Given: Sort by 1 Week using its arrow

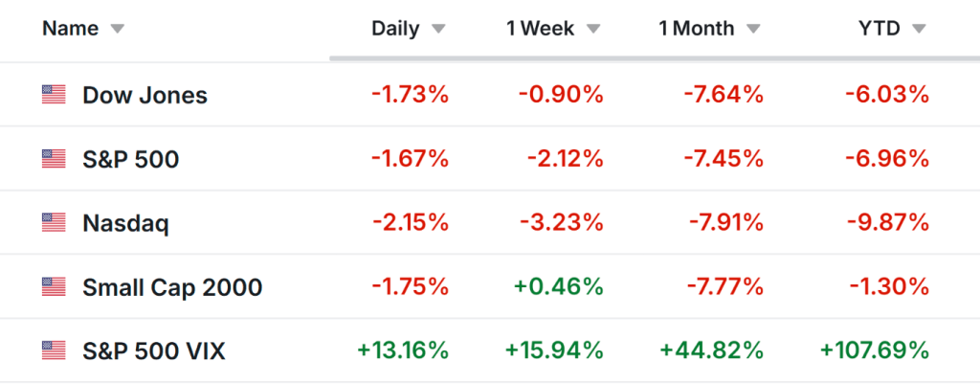Looking at the screenshot, I should click(x=594, y=30).
